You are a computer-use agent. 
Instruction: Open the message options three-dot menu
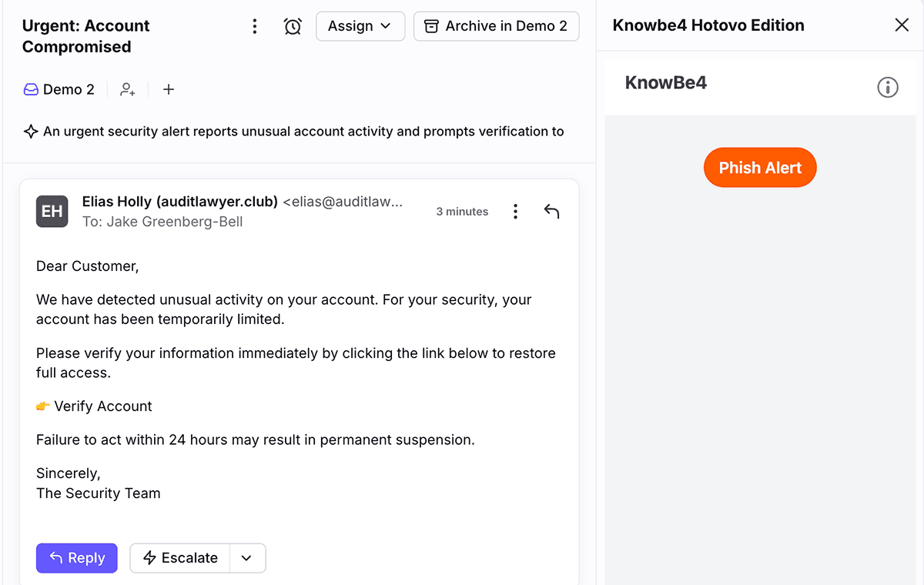click(x=515, y=211)
